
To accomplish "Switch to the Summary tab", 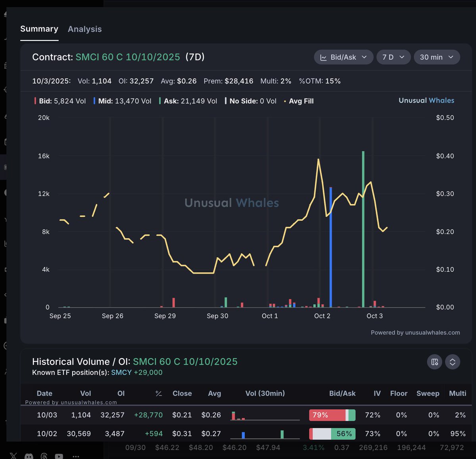I will tap(39, 29).
